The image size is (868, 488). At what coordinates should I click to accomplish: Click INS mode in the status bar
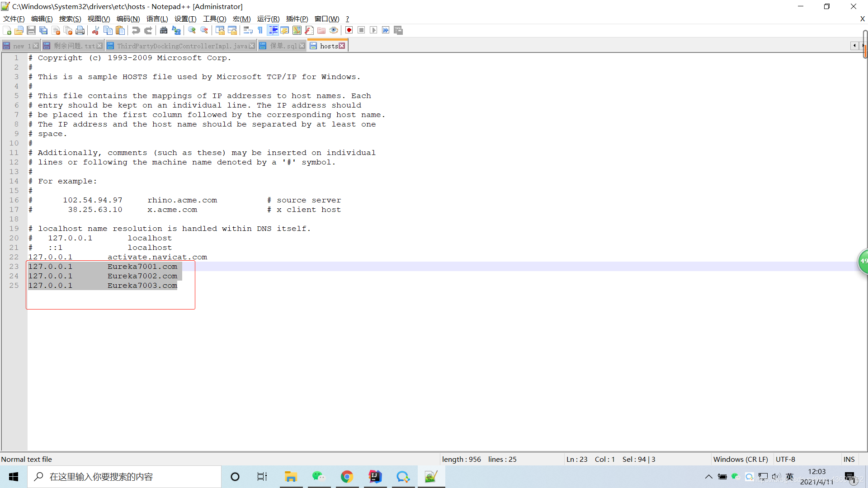coord(849,459)
